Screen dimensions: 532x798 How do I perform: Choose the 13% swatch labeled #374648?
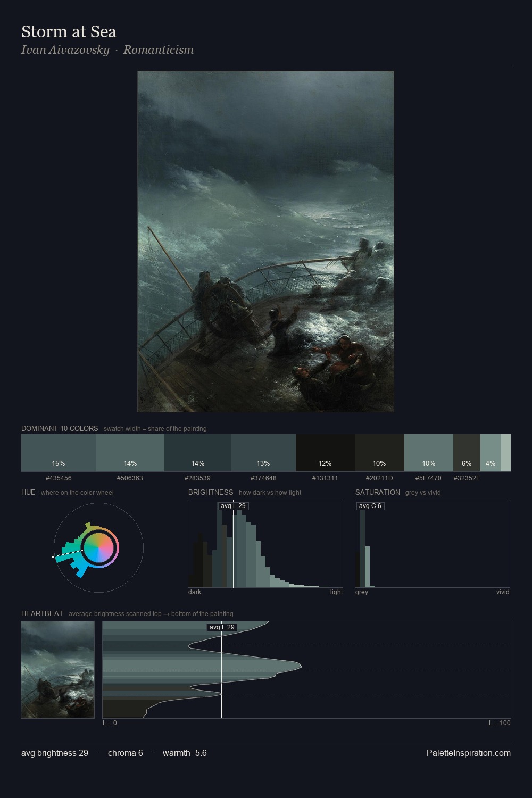(x=263, y=453)
